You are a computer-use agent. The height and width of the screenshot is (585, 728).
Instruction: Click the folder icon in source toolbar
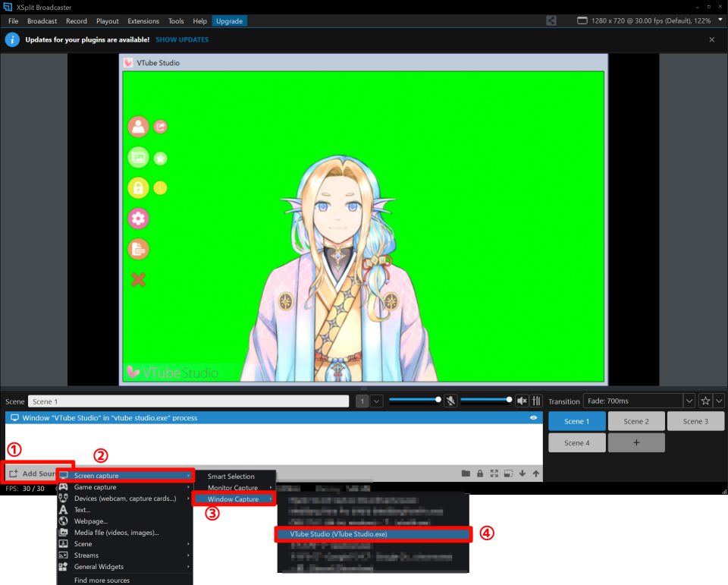[466, 473]
